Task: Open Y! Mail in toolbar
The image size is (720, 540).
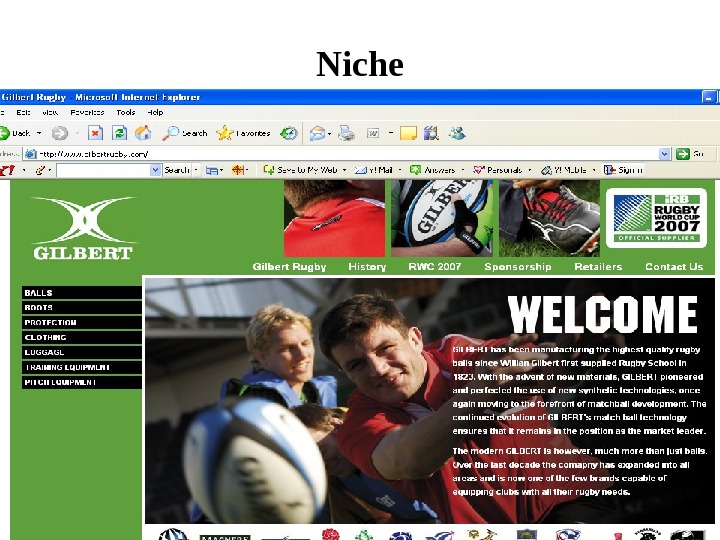Action: click(374, 170)
